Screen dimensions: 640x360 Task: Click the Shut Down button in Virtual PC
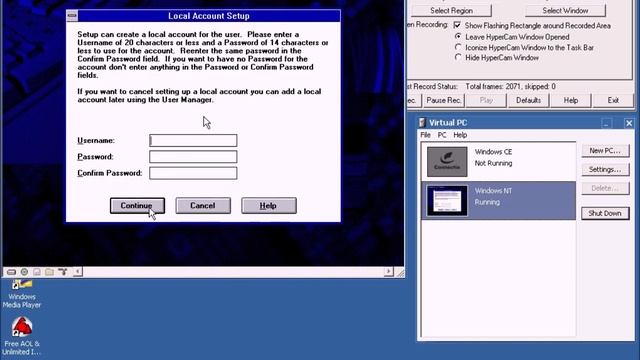605,213
